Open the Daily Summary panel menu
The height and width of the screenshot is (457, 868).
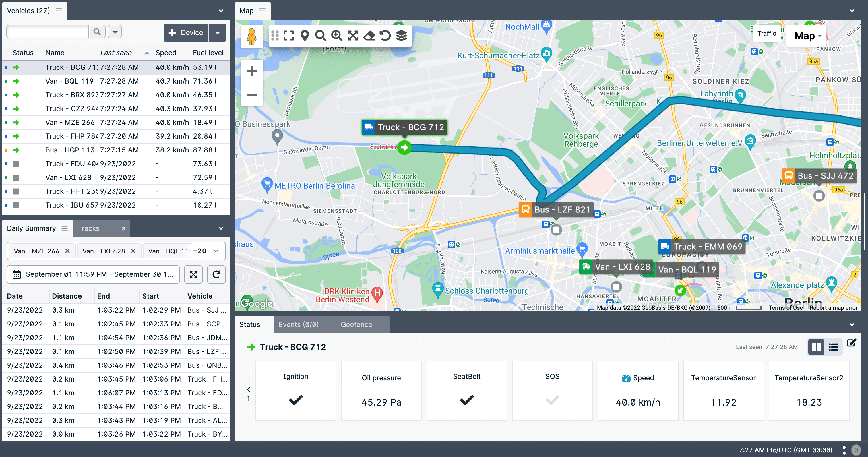[x=64, y=228]
